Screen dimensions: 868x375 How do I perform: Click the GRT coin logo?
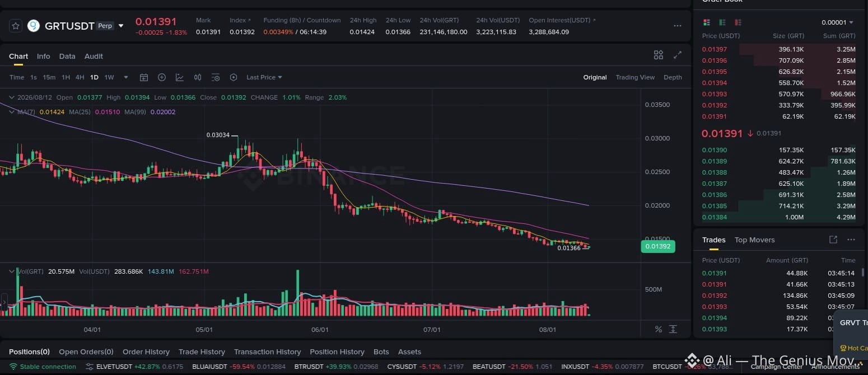tap(34, 26)
